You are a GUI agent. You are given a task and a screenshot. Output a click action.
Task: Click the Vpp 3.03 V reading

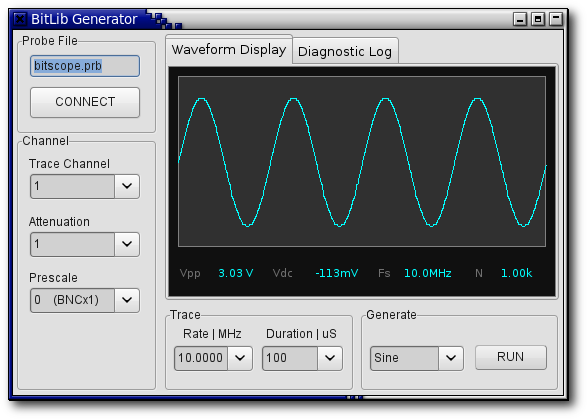pos(216,273)
